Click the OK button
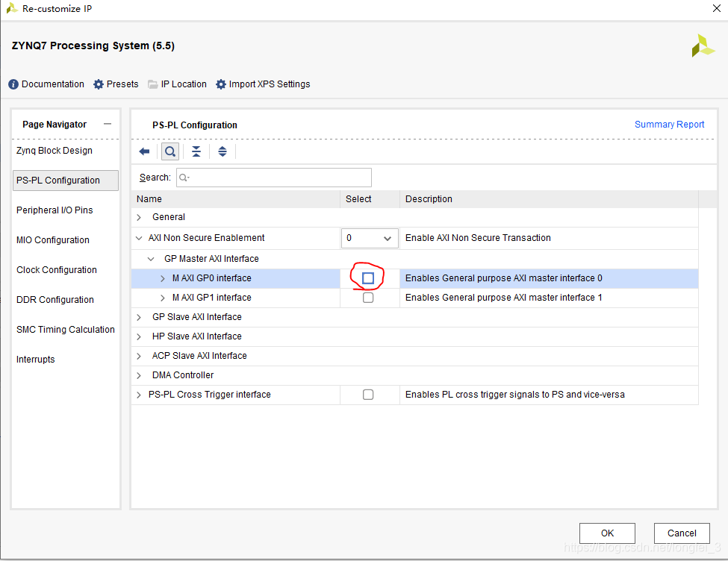This screenshot has height=561, width=728. [x=607, y=533]
